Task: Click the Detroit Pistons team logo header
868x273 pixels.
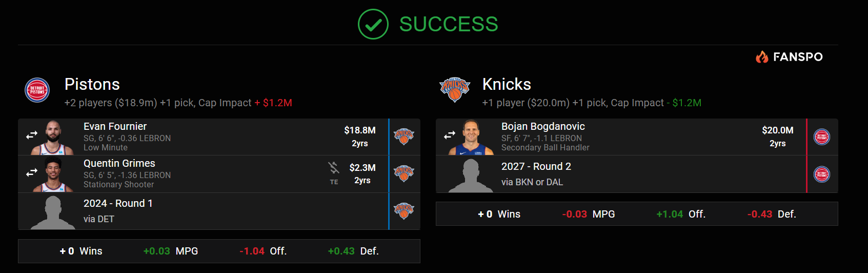Action: pos(37,90)
